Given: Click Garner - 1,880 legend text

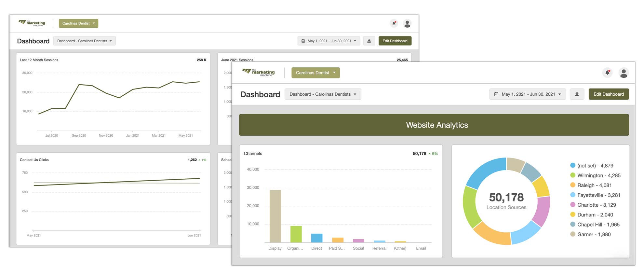Looking at the screenshot, I should [594, 234].
